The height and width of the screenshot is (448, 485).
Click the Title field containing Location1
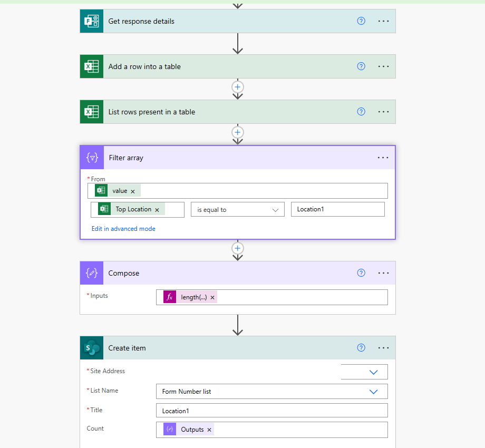pos(271,410)
